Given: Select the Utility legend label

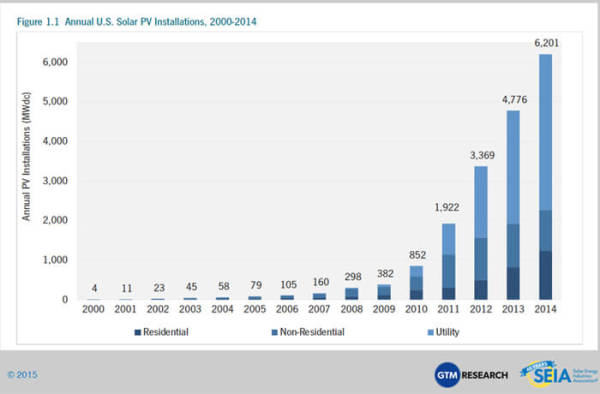Looking at the screenshot, I should pos(447,332).
